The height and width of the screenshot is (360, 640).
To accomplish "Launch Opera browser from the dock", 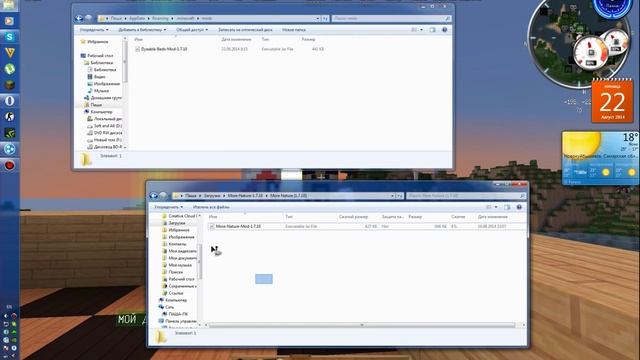I will [10, 101].
